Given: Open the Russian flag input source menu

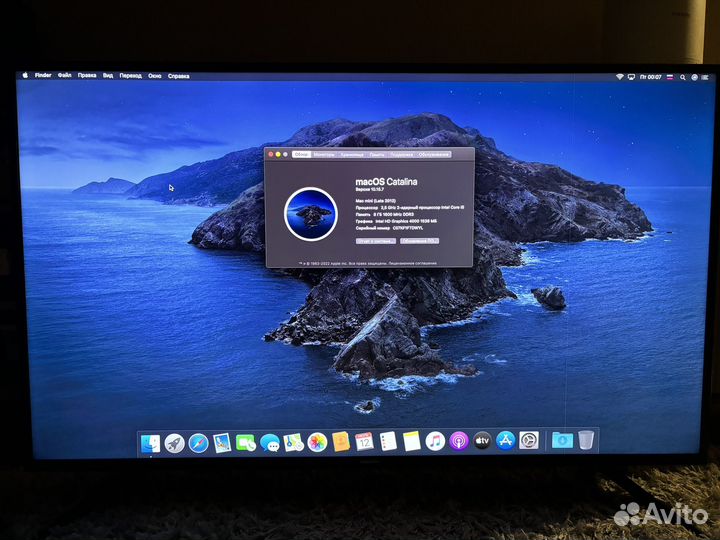Looking at the screenshot, I should pyautogui.click(x=670, y=78).
